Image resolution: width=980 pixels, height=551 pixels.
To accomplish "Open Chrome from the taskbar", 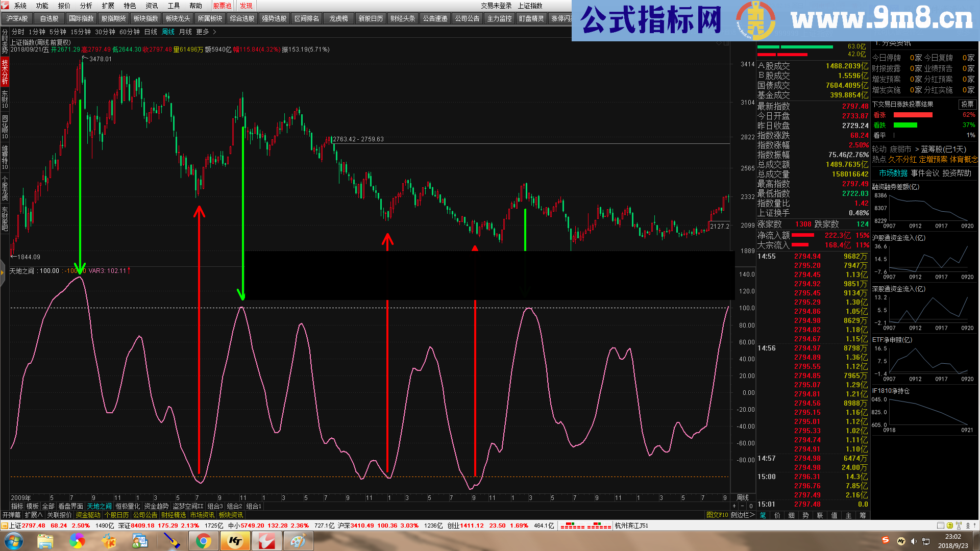I will (x=203, y=541).
